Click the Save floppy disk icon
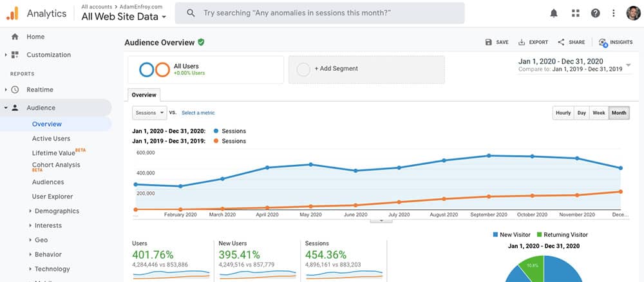This screenshot has height=282, width=644. [488, 42]
